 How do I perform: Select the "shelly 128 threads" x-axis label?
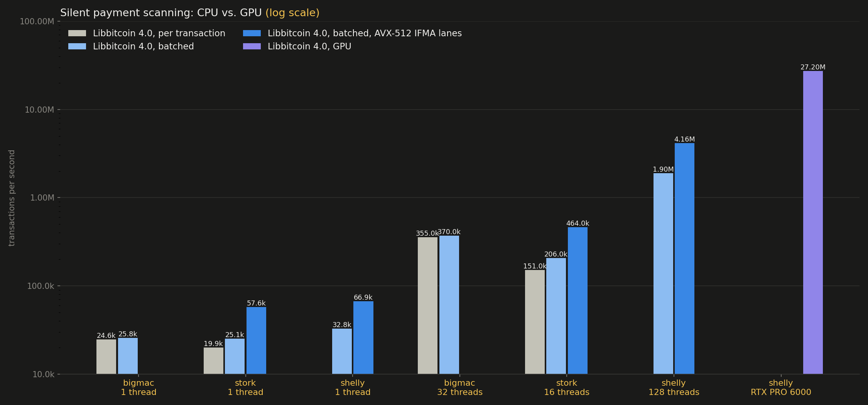[674, 388]
